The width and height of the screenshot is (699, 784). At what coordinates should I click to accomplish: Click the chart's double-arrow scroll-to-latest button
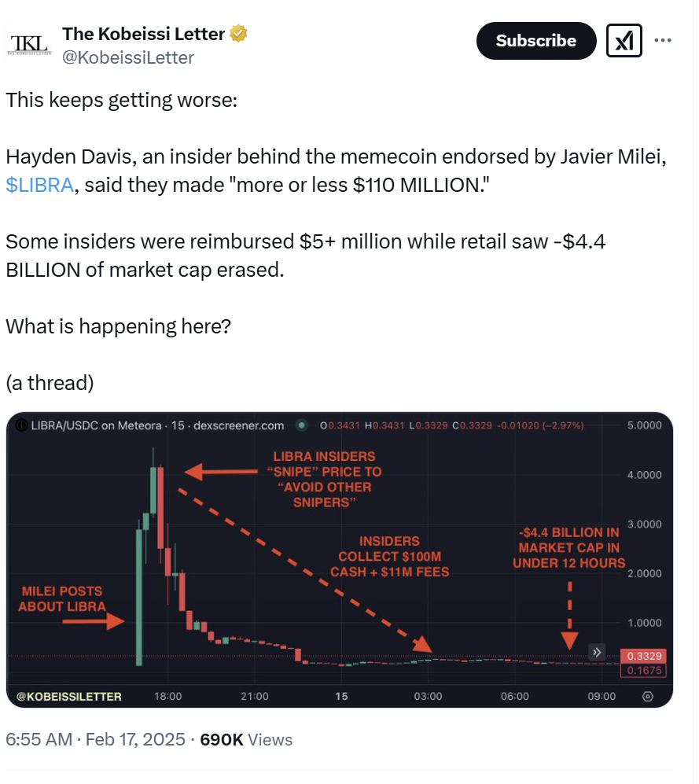597,652
